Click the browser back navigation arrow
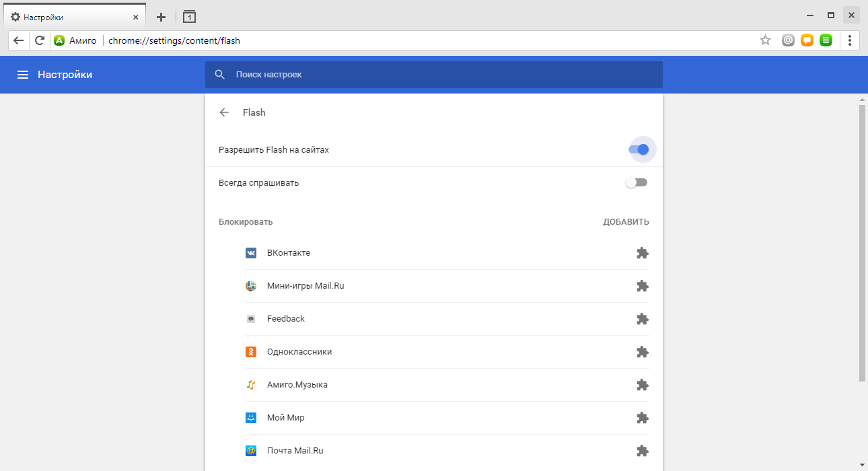868x471 pixels. (x=19, y=40)
